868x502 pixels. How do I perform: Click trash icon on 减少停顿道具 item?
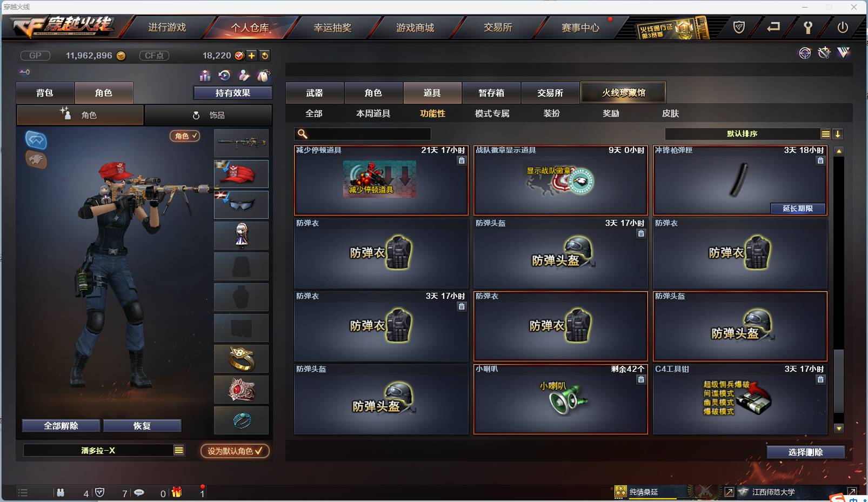(x=462, y=160)
